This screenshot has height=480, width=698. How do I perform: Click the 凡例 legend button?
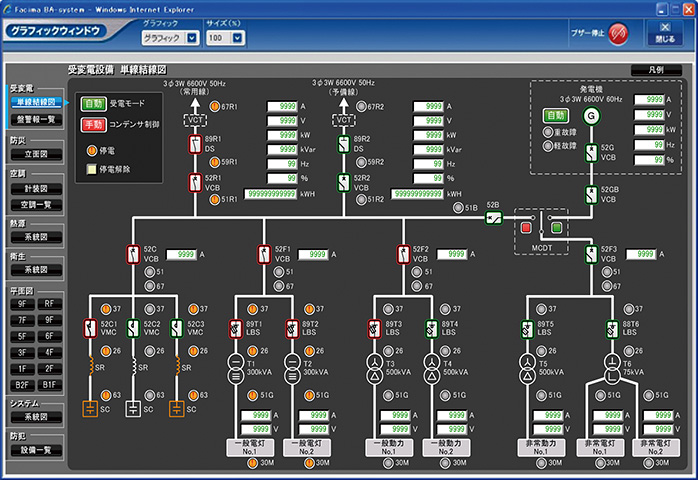[x=655, y=69]
